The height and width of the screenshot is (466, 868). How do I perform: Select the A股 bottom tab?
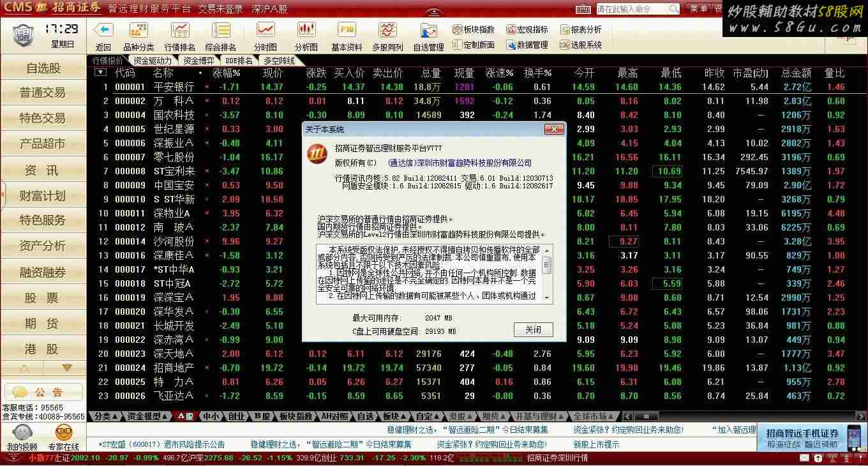185,416
